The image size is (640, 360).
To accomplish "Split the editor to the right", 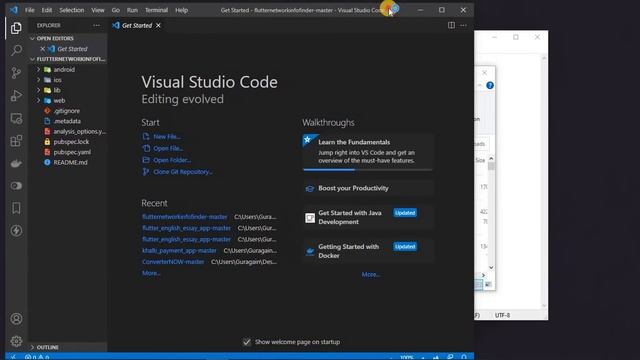I will pos(451,25).
